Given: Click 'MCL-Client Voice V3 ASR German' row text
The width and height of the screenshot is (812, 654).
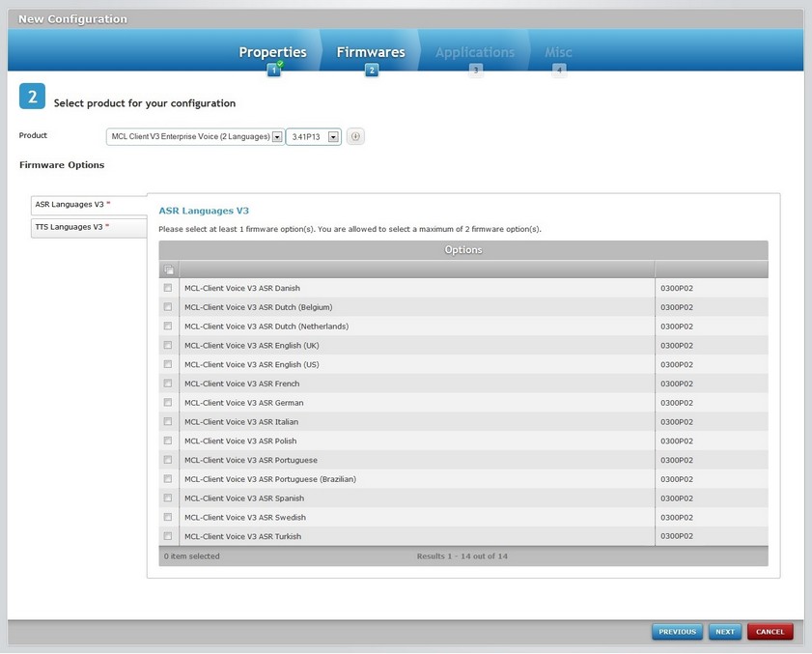Looking at the screenshot, I should coord(244,403).
